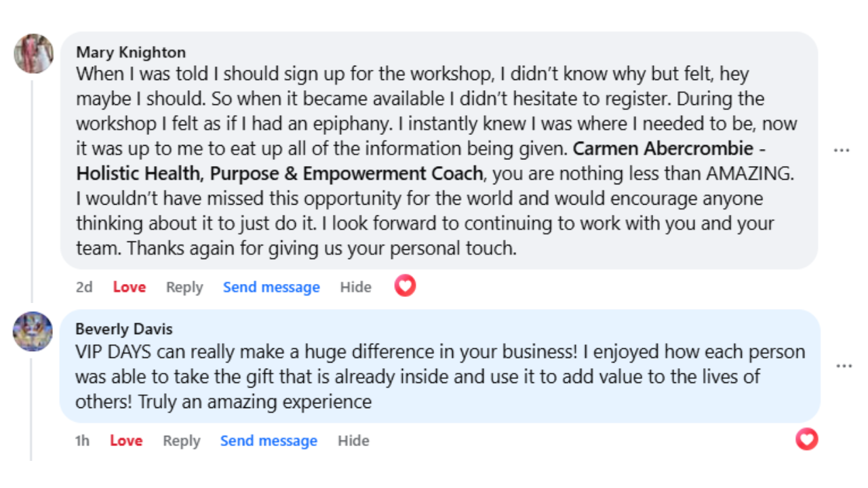Click the 2d timestamp on Mary's comment
This screenshot has height=488, width=868.
pyautogui.click(x=84, y=287)
